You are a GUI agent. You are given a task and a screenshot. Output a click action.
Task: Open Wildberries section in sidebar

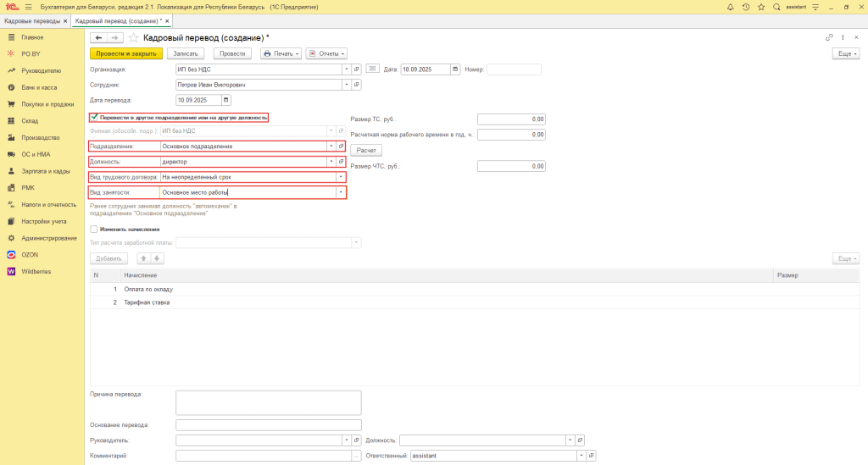[36, 272]
